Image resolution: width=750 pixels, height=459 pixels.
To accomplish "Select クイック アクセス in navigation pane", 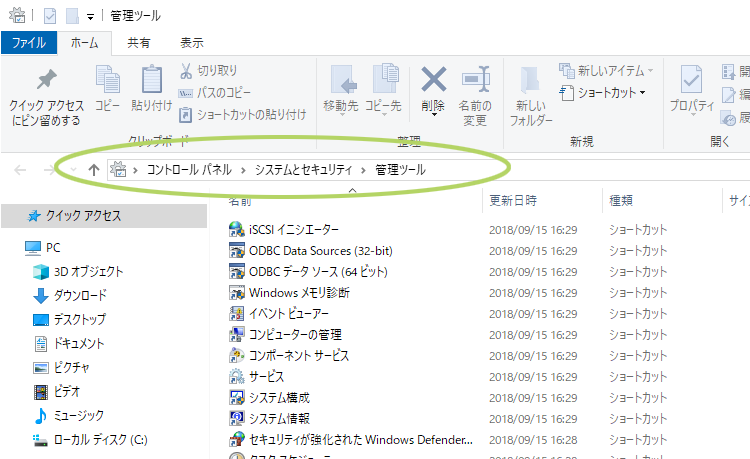I will [104, 216].
